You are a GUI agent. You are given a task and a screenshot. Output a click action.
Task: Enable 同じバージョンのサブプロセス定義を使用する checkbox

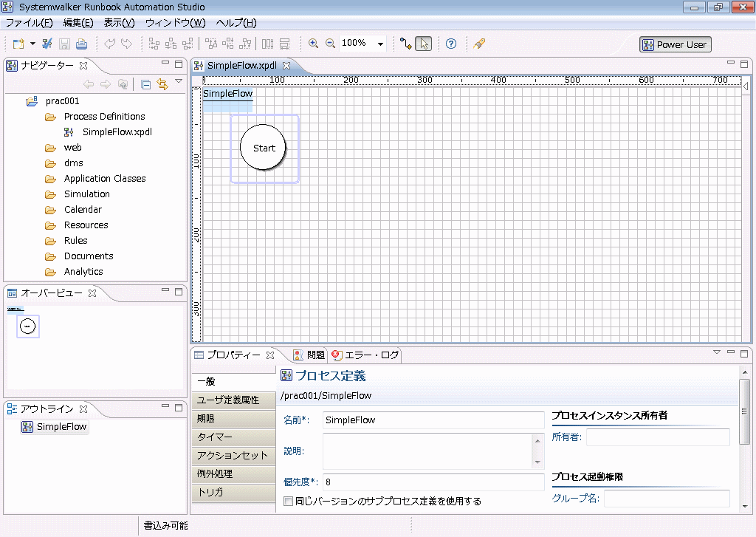pos(289,502)
